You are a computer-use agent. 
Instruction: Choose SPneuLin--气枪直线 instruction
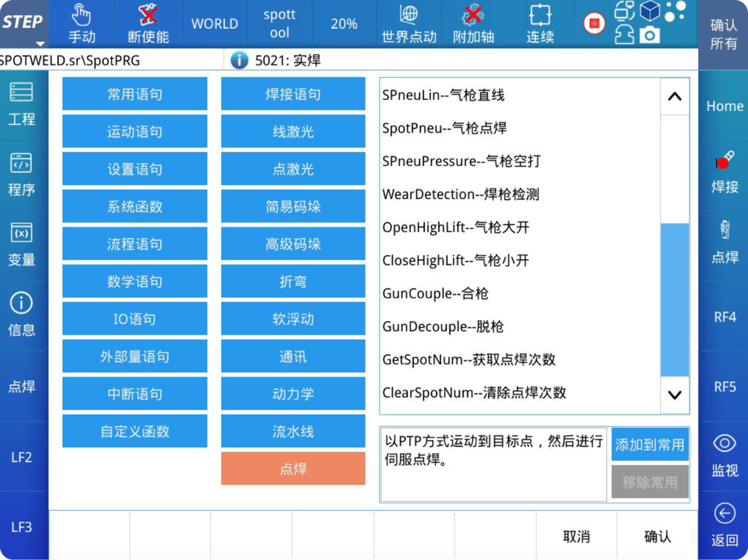[520, 95]
